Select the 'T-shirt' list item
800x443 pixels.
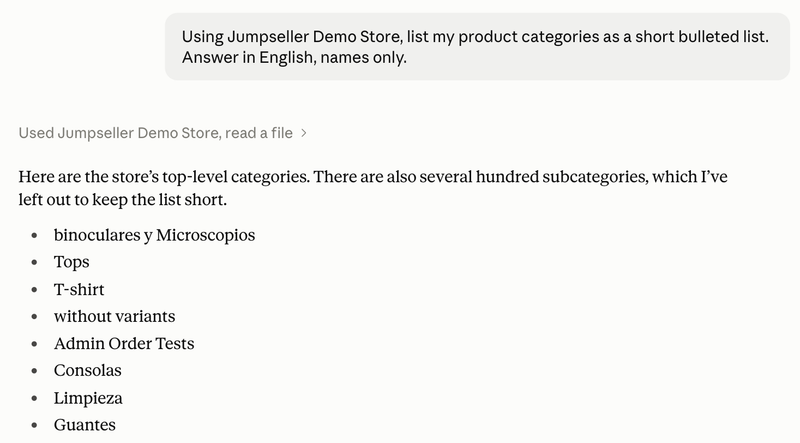79,289
